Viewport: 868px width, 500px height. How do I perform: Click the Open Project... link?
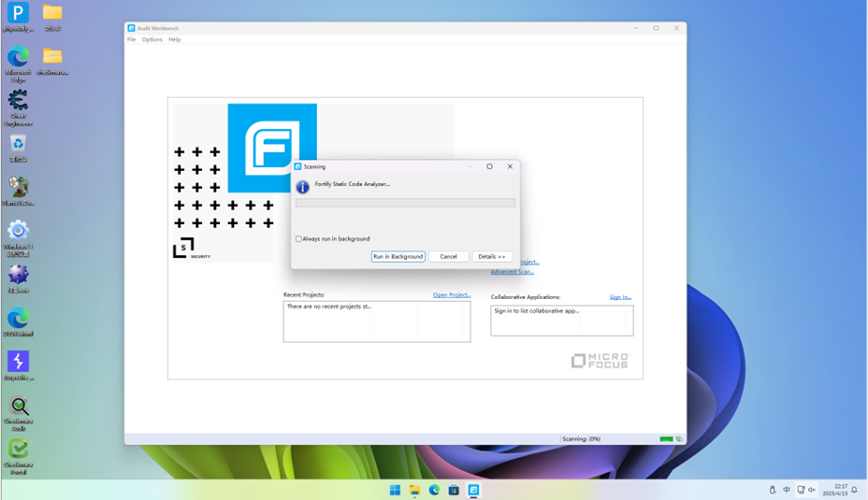[452, 294]
